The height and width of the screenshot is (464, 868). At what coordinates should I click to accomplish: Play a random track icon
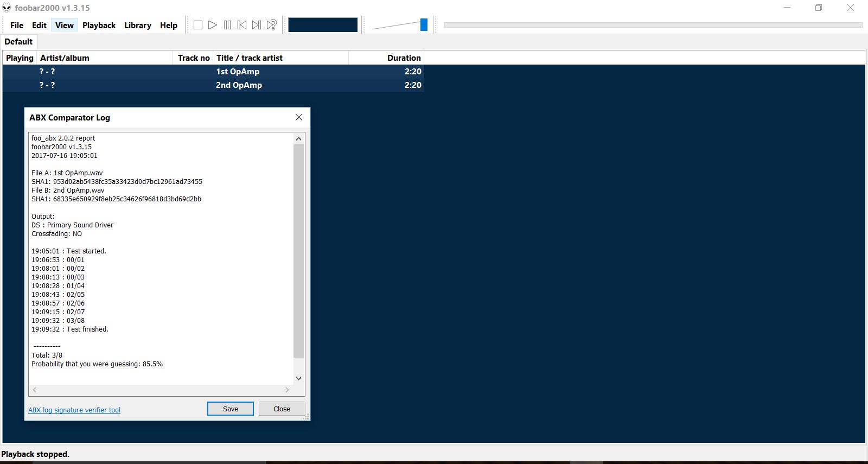click(x=272, y=25)
